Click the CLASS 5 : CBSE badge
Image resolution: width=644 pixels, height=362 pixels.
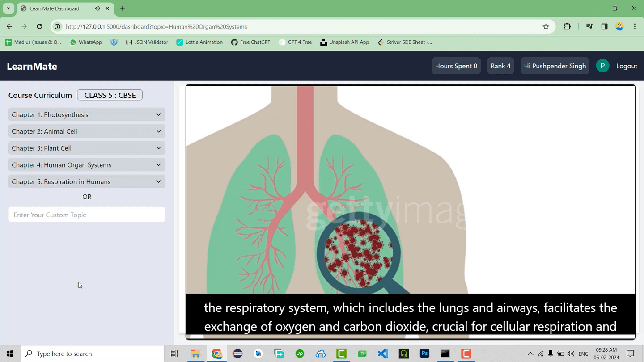(110, 95)
